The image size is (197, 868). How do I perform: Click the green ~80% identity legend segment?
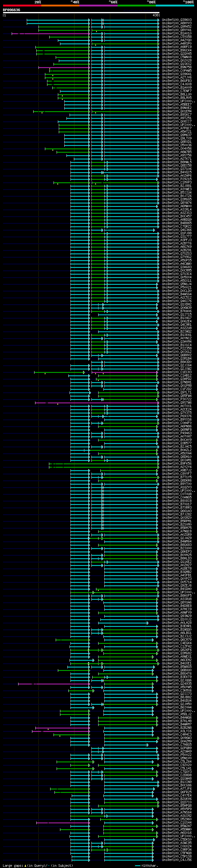coord(137,6)
